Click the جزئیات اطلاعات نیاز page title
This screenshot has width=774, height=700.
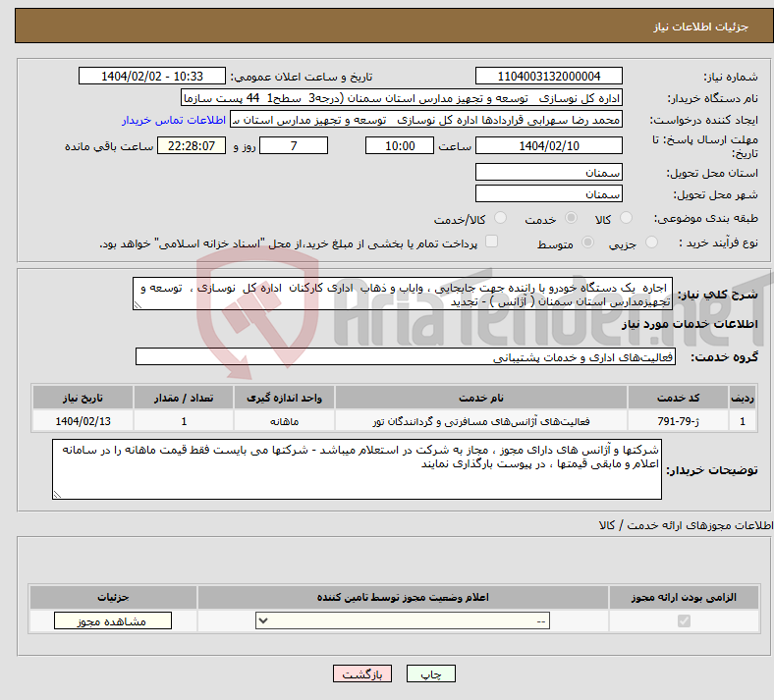(700, 27)
